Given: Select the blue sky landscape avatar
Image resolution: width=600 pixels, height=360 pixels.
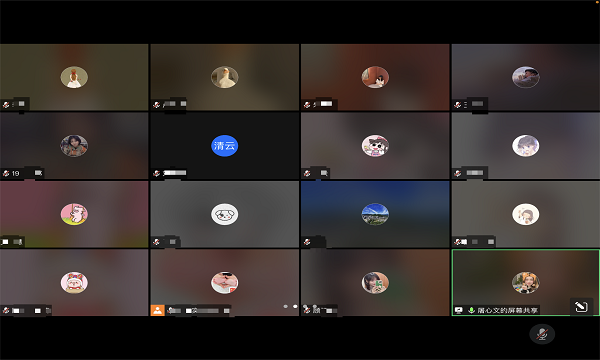Looking at the screenshot, I should [375, 214].
